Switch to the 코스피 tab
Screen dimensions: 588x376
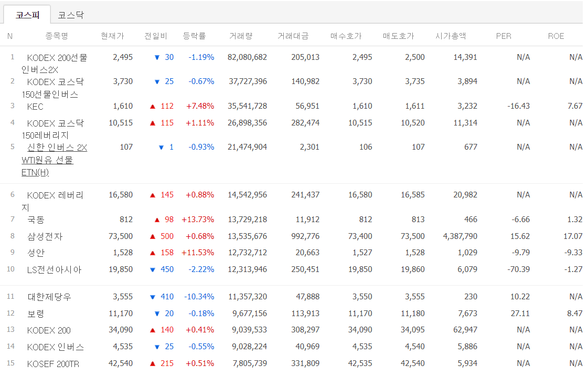click(x=27, y=15)
